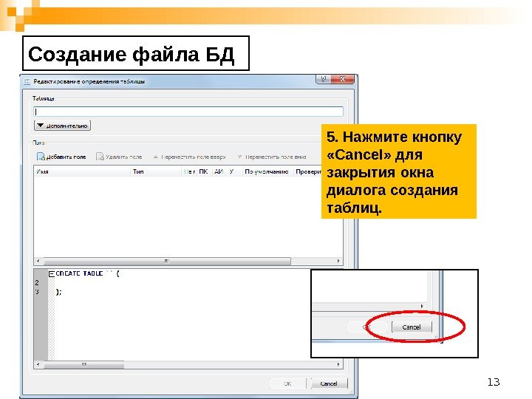
Task: Click the По умолчанию column header
Action: tap(267, 171)
